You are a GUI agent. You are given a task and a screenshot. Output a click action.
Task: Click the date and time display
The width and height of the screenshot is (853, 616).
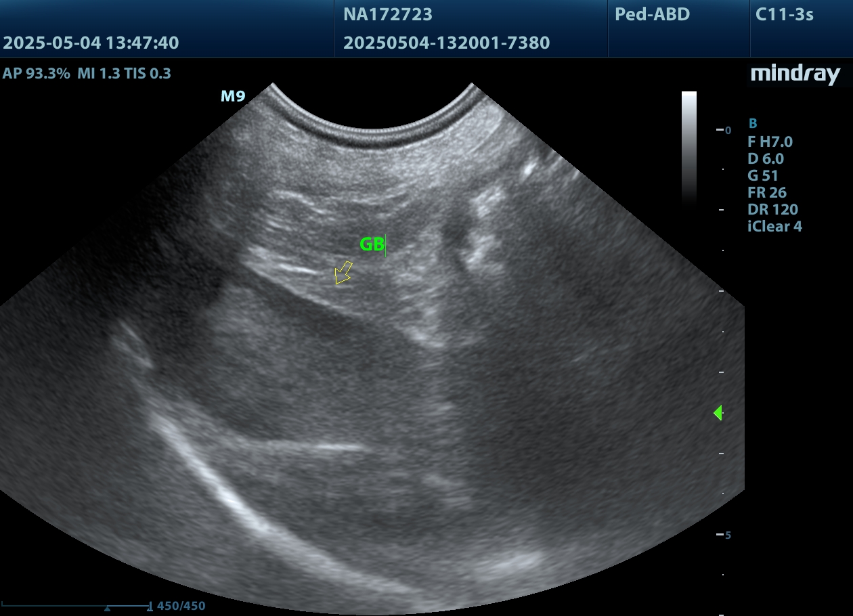[x=91, y=43]
